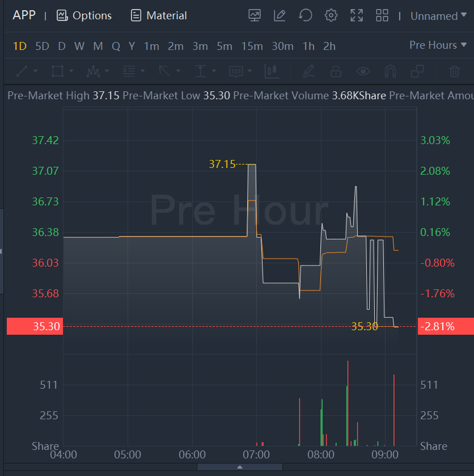Select the trend line drawing tool
Screen dimensions: 474x476
coord(22,71)
